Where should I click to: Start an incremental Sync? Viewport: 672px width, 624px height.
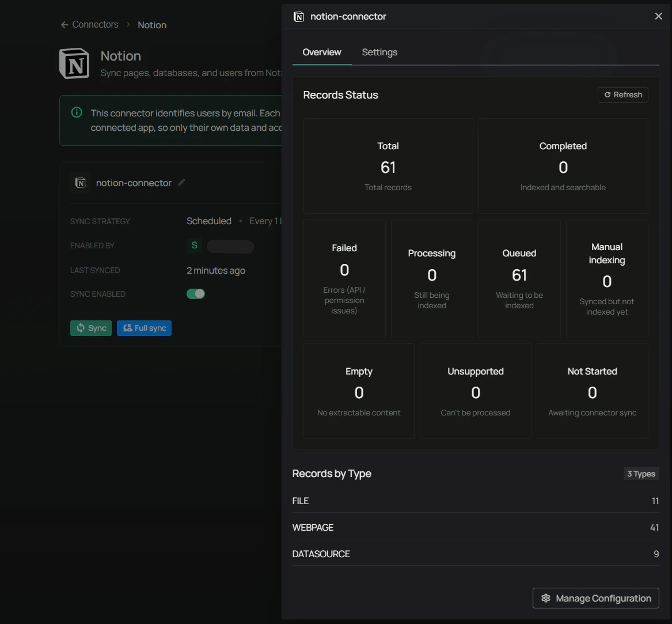[91, 328]
